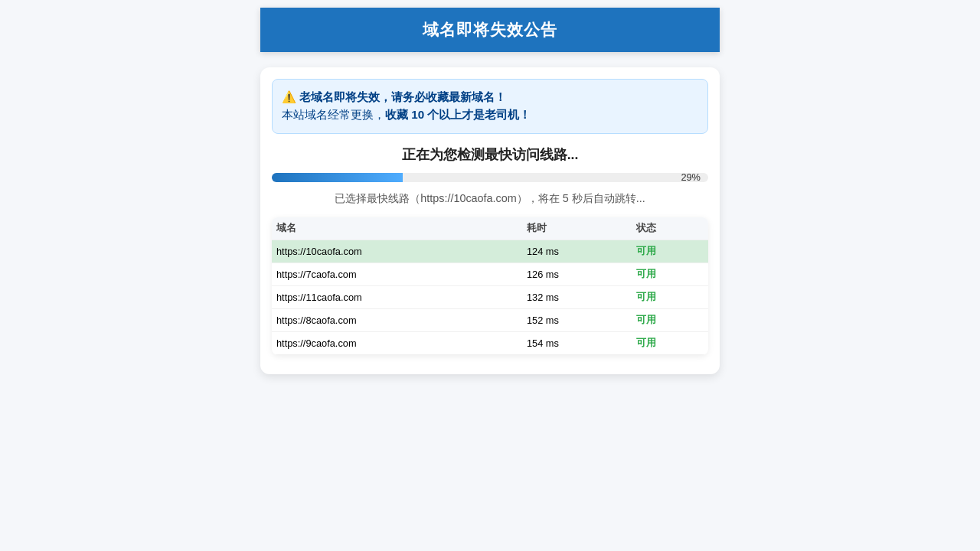Click the warning triangle icon in notice
This screenshot has width=980, height=551.
click(289, 97)
